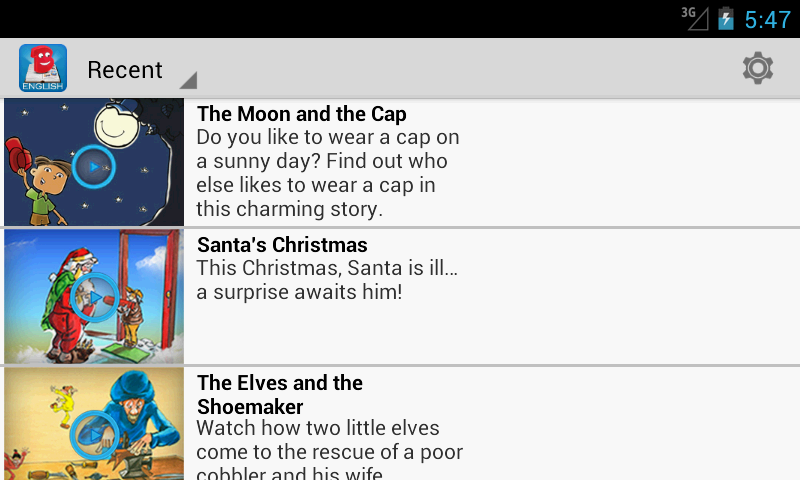
Task: Tap Santa is ill description text
Action: 328,280
